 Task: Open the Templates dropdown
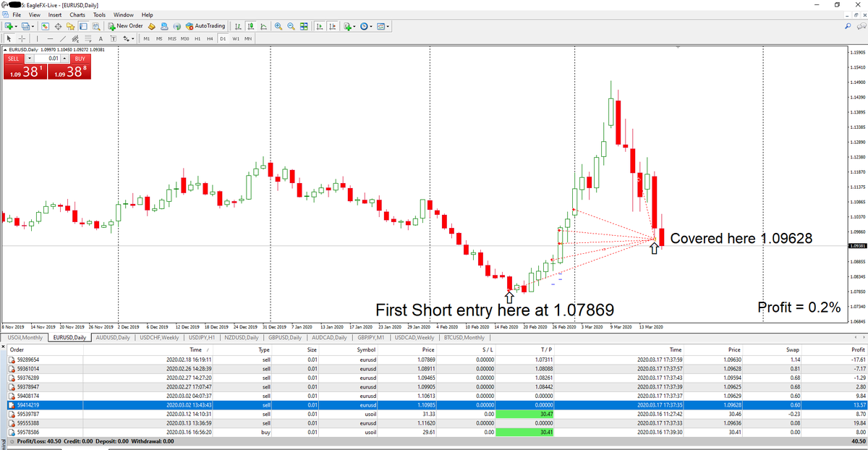point(383,26)
